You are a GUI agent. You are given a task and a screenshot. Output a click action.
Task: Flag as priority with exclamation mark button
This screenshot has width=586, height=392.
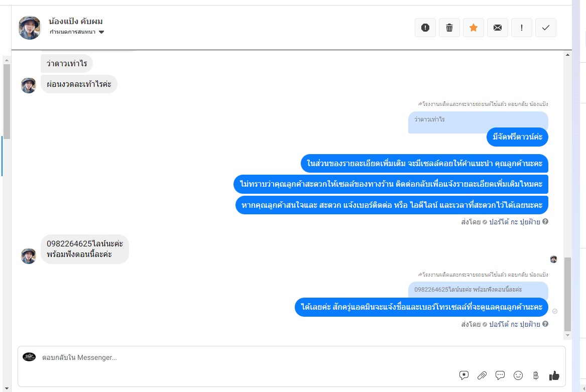(522, 28)
